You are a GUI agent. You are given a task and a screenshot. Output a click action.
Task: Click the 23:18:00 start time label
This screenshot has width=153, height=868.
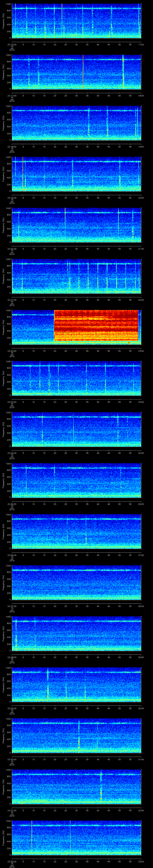tap(12, 147)
